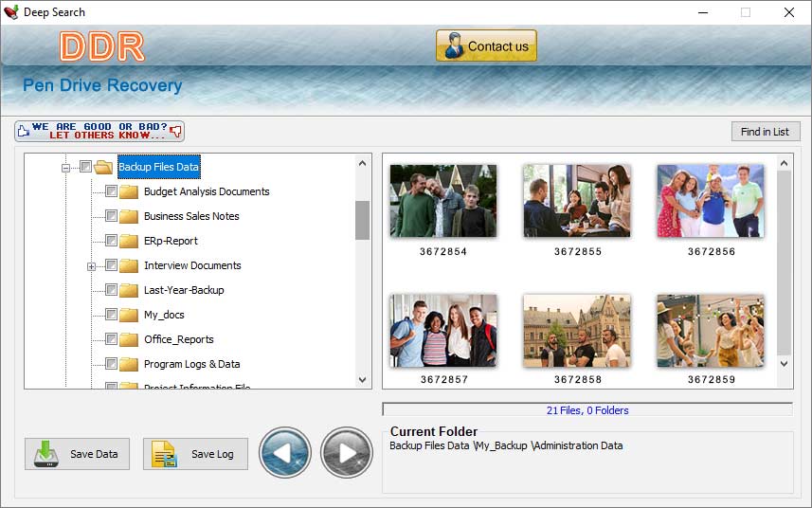Click the Business Sales Notes folder icon
812x508 pixels.
129,216
